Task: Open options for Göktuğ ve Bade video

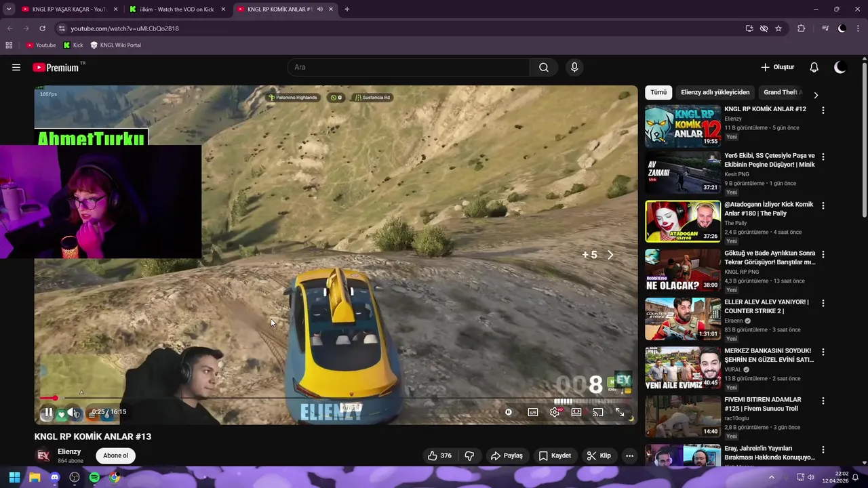Action: 823,254
